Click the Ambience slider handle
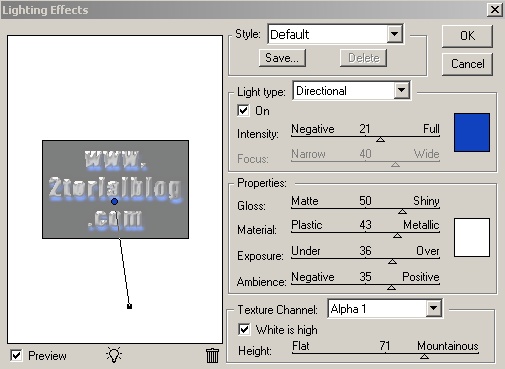Screen dimensions: 505x369 coord(391,287)
